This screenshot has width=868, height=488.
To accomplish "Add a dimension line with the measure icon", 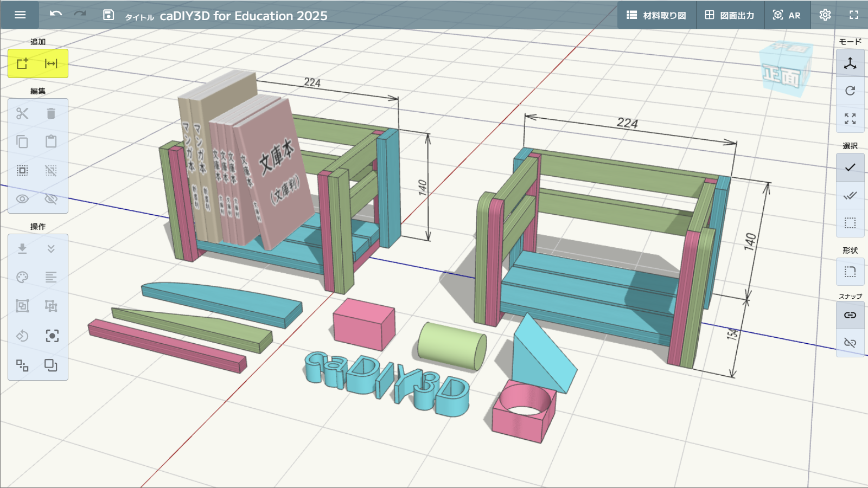I will coord(51,63).
